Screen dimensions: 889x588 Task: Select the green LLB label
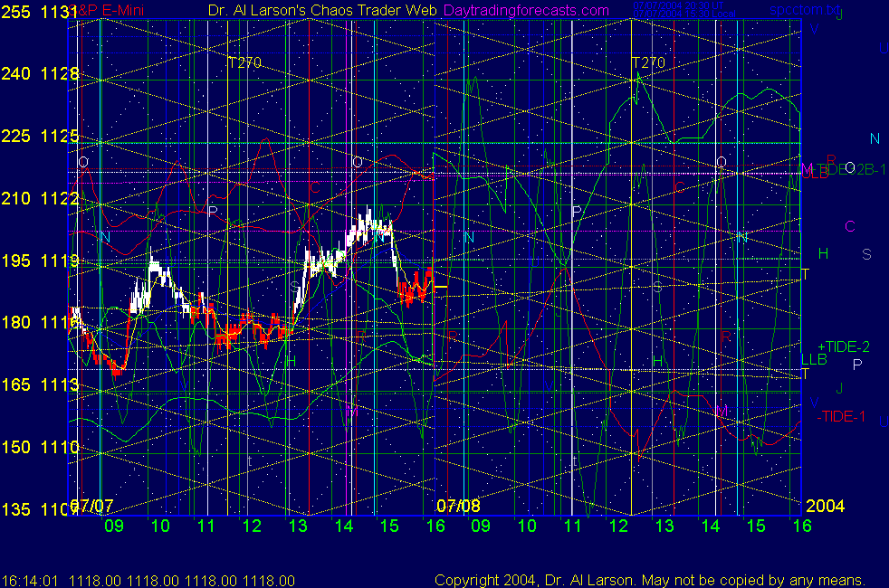tap(814, 360)
